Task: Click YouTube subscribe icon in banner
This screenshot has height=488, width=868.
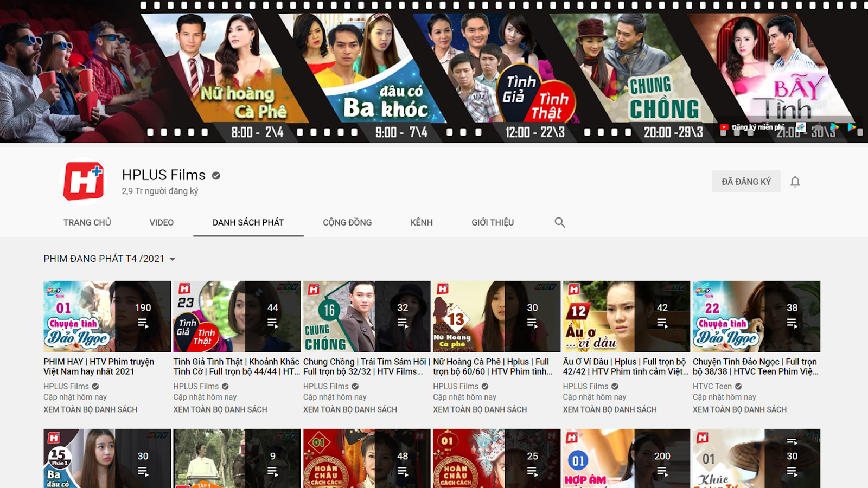Action: [724, 127]
